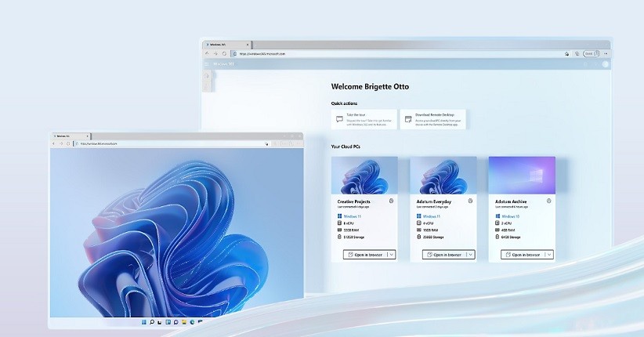
Task: Refresh the small browser window
Action: click(67, 144)
